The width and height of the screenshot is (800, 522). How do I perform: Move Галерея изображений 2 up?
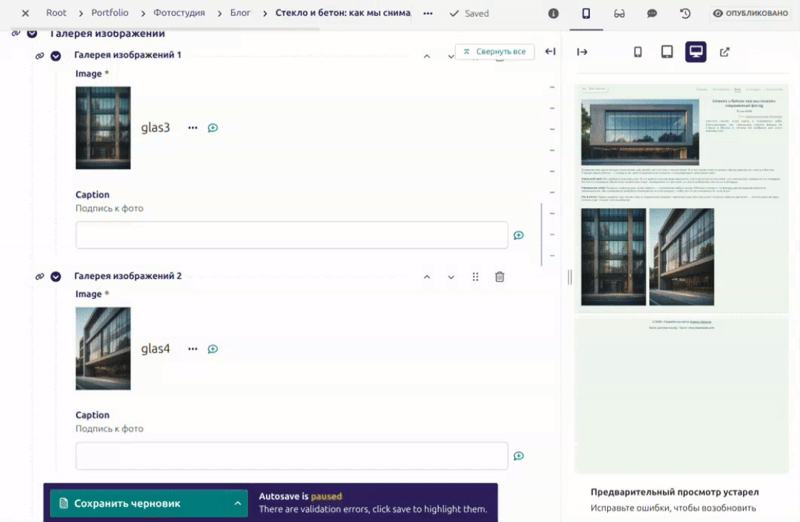pos(427,277)
